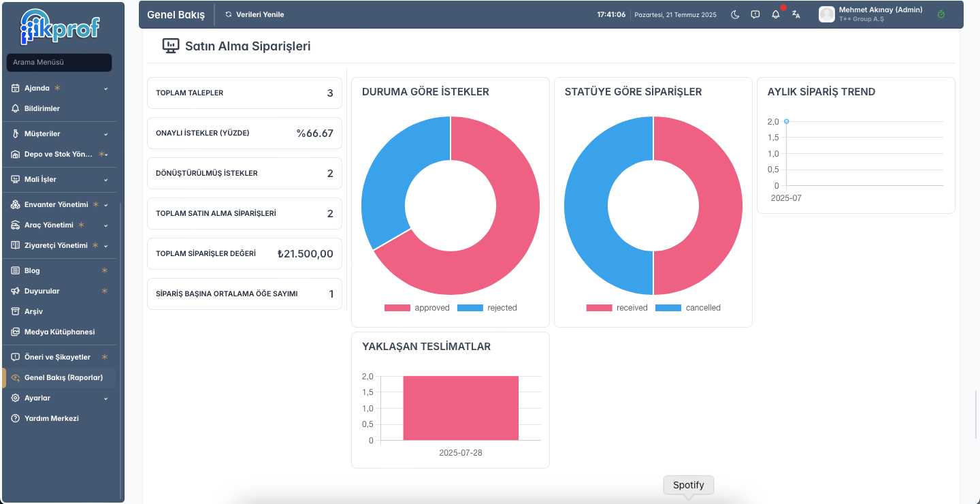Expand the Ajanda menu chevron
The image size is (980, 504).
click(x=105, y=89)
